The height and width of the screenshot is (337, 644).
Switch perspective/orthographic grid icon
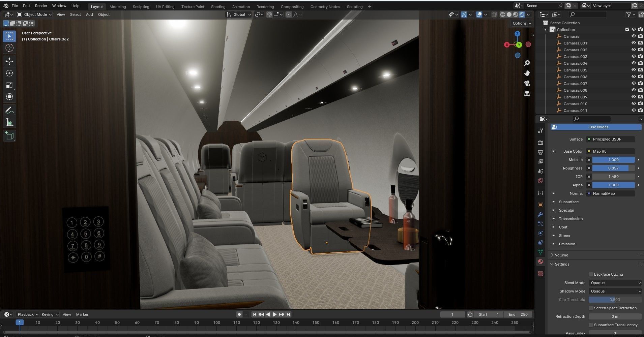(x=527, y=93)
